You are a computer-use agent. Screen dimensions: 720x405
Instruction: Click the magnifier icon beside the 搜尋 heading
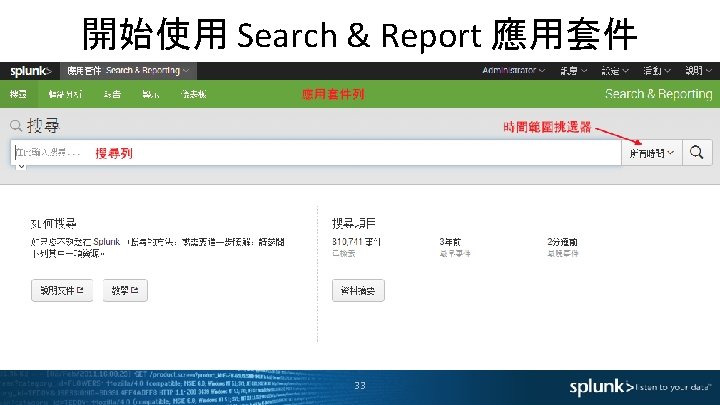[16, 125]
